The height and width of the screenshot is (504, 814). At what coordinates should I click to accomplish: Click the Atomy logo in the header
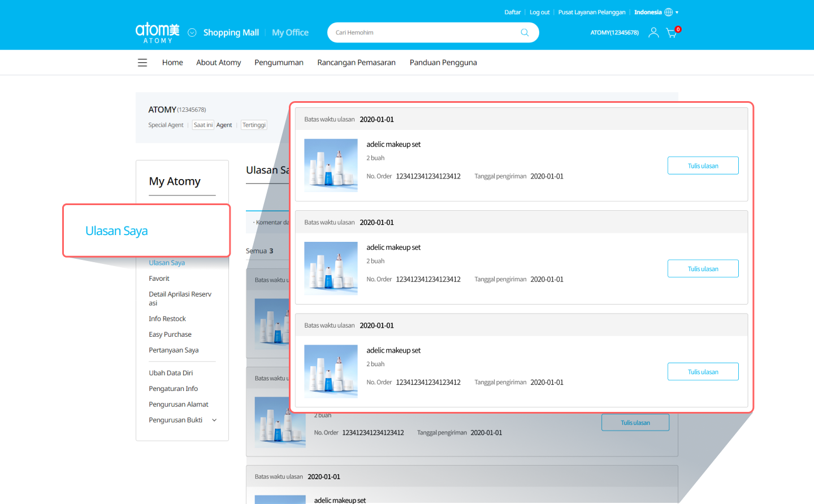click(157, 32)
